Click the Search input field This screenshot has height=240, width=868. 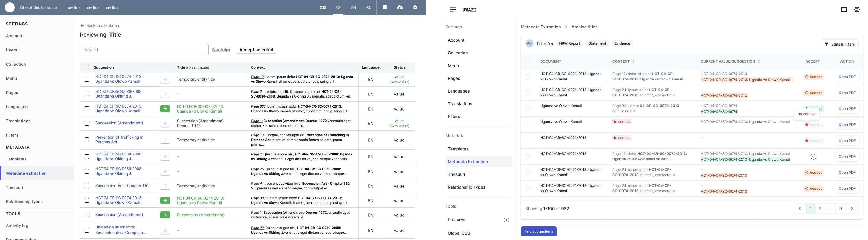pyautogui.click(x=144, y=49)
